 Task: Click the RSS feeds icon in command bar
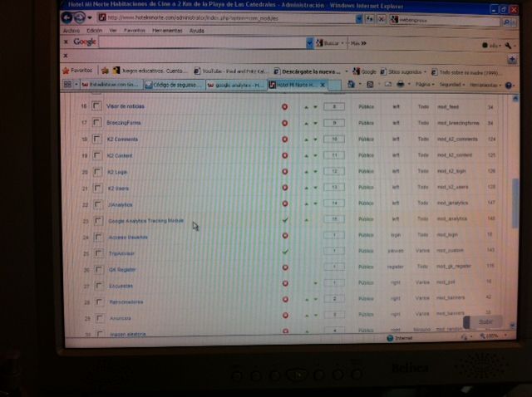tap(370, 85)
